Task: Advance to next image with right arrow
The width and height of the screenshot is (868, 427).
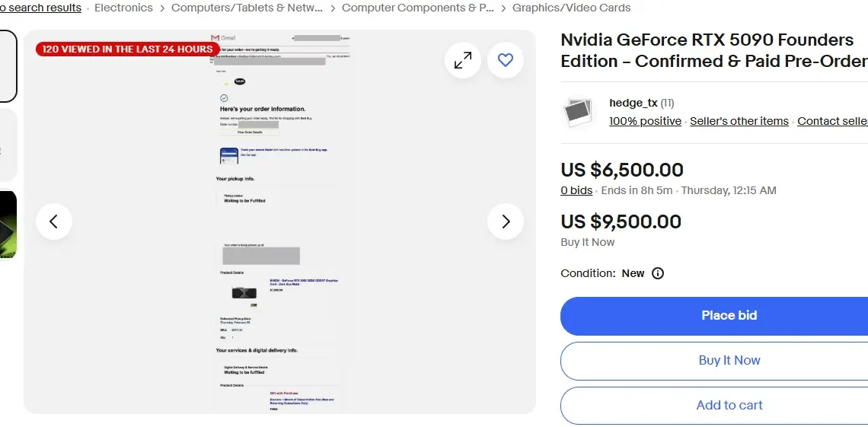Action: point(506,221)
